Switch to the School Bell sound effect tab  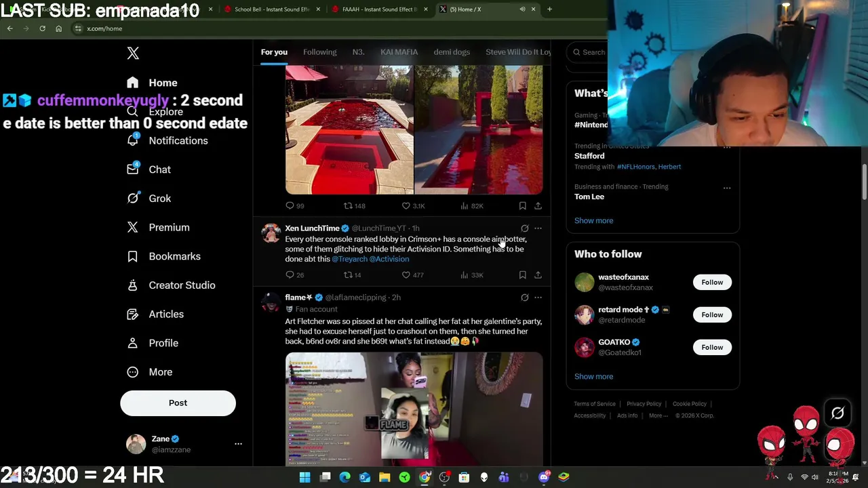point(271,9)
